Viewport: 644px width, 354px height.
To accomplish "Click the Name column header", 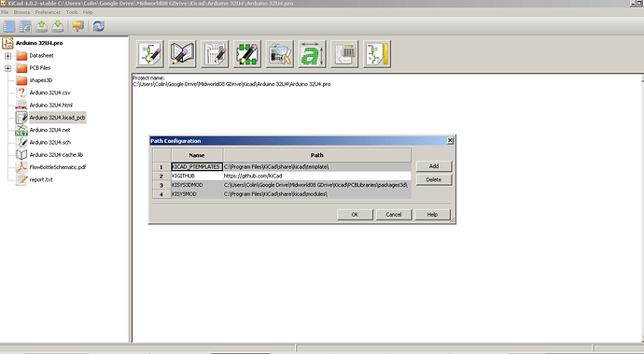I will [197, 155].
